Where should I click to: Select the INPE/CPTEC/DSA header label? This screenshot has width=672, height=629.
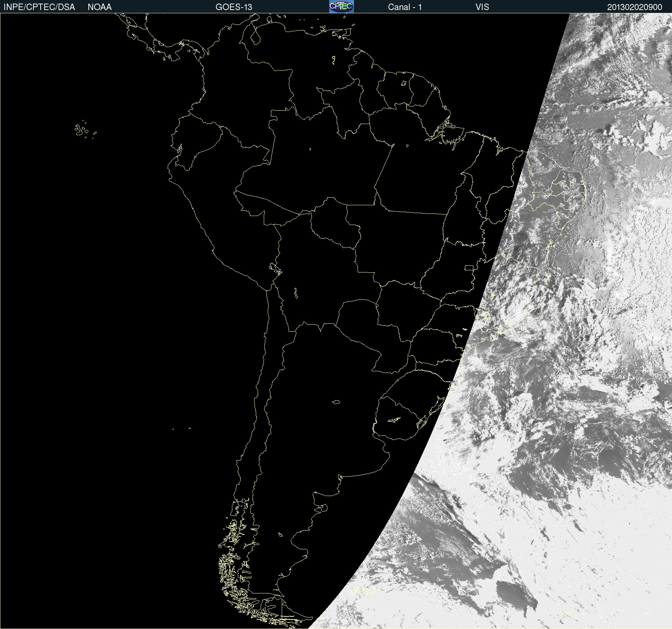[39, 7]
